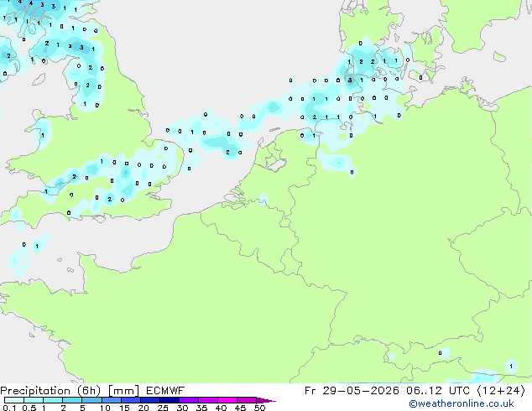The image size is (532, 411).
Task: Click the "0.5" legend scale label
Action: point(29,408)
